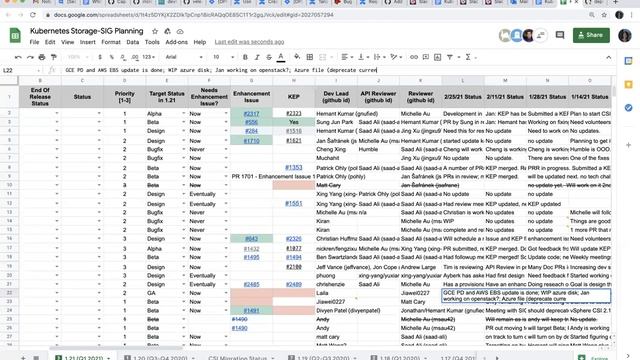Open enhancement issue link #2317
The image size is (640, 360).
click(251, 113)
